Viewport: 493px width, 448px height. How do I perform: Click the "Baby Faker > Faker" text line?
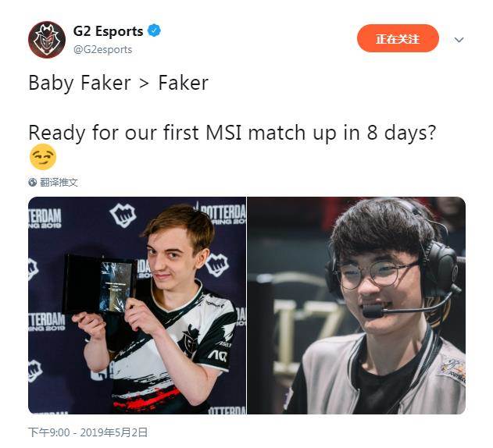pyautogui.click(x=119, y=83)
